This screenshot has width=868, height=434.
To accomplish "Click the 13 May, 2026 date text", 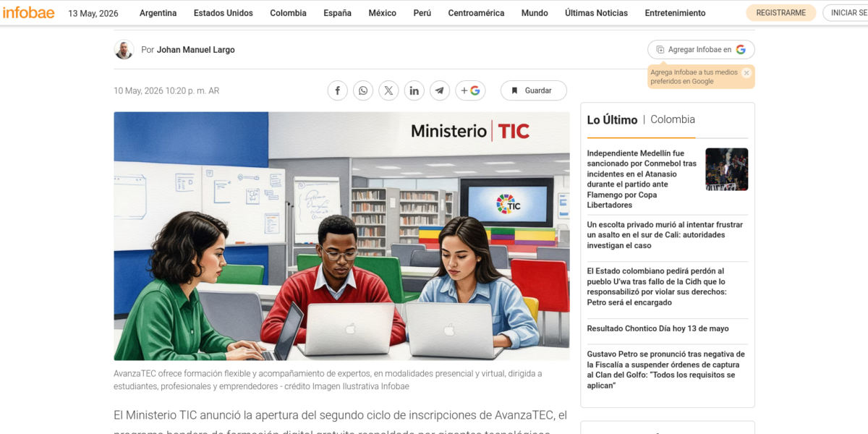I will click(93, 13).
